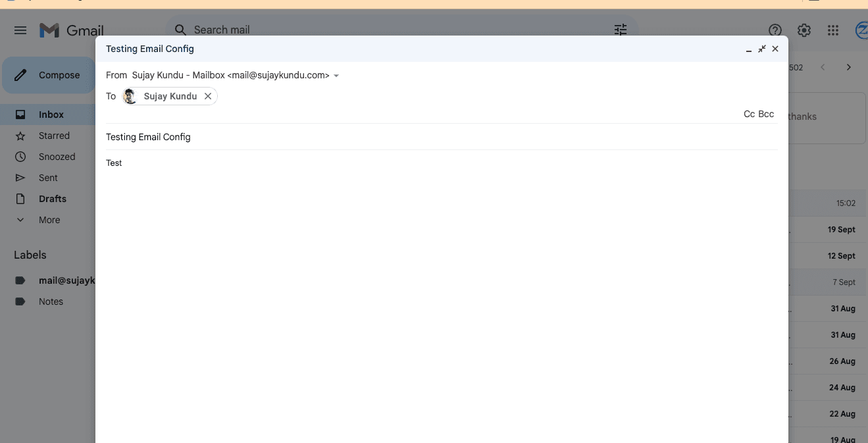Viewport: 868px width, 443px height.
Task: Click the Starred star icon
Action: coord(20,135)
